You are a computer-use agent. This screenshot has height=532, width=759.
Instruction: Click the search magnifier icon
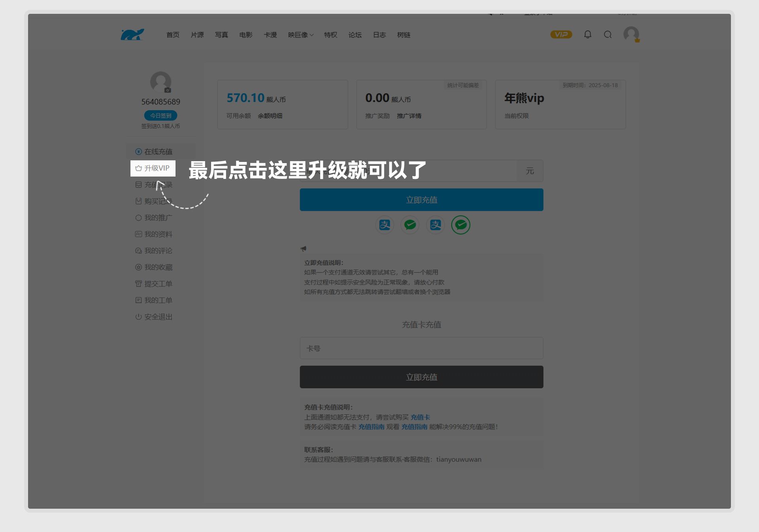pos(608,35)
